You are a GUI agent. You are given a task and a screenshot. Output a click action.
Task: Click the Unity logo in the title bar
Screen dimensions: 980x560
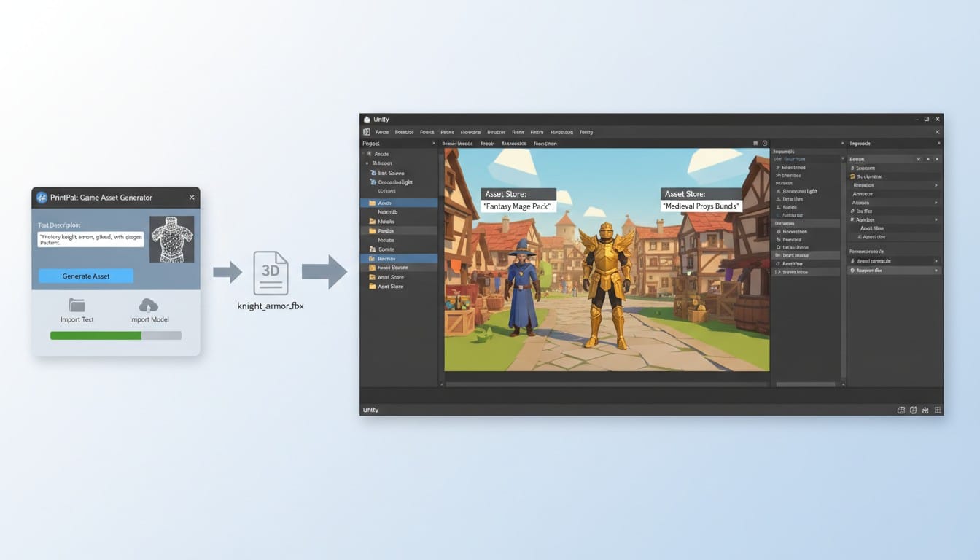[x=367, y=119]
